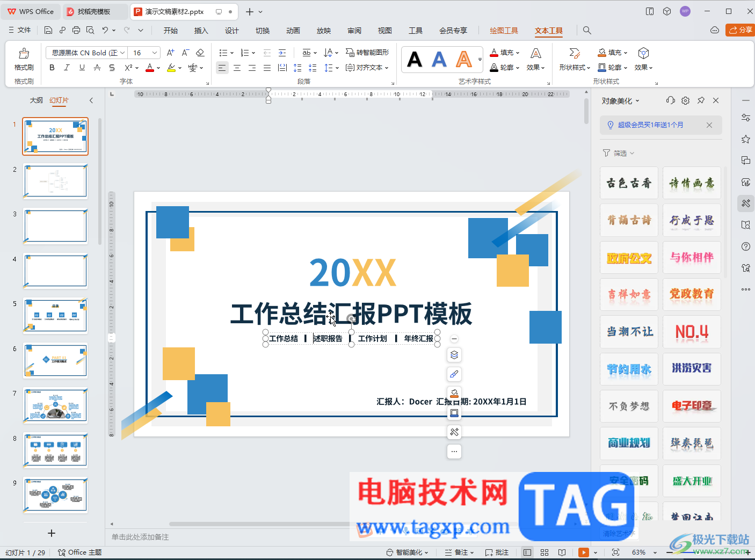The width and height of the screenshot is (755, 560).
Task: Toggle align left paragraph button
Action: (222, 68)
